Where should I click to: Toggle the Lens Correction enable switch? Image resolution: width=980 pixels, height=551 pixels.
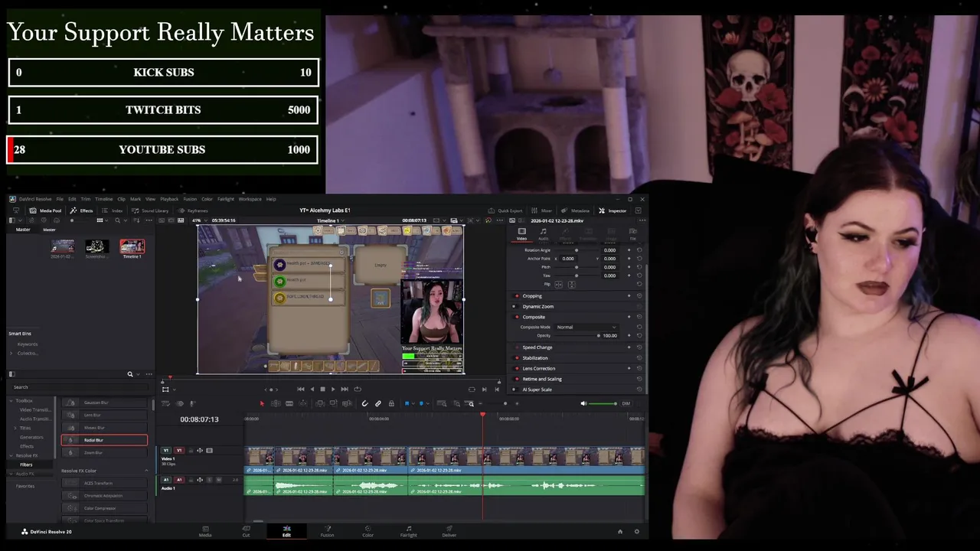tap(517, 368)
